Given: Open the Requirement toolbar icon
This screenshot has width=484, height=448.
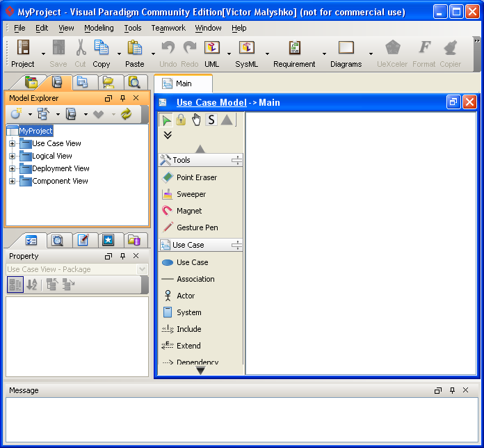Looking at the screenshot, I should [x=294, y=47].
